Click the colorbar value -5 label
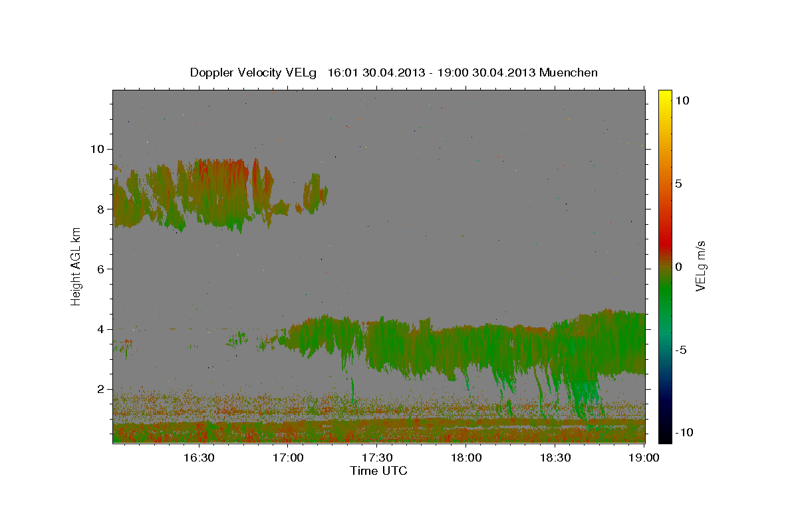The height and width of the screenshot is (532, 798). click(x=682, y=350)
